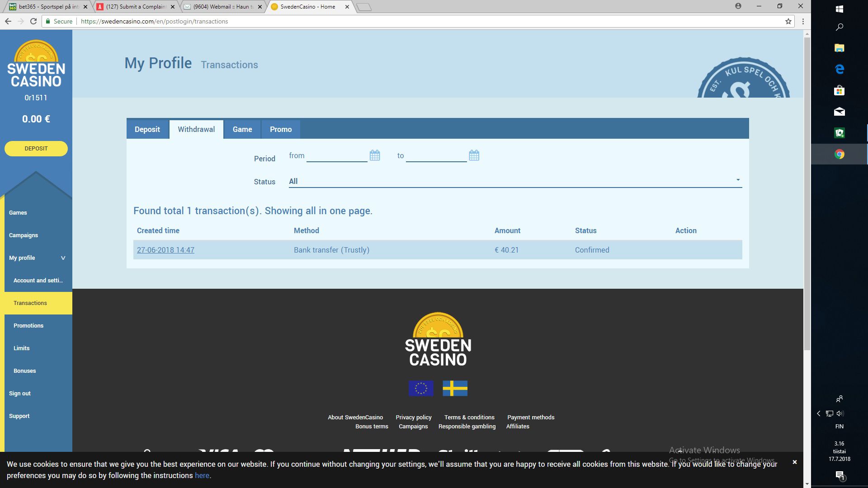This screenshot has height=488, width=868.
Task: Open Chrome's three-dot menu
Action: point(803,21)
